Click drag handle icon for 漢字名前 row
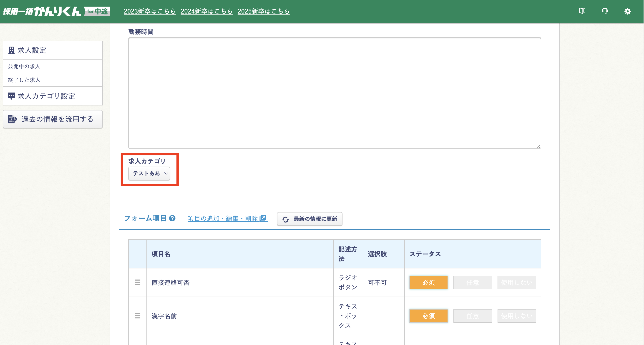Image resolution: width=644 pixels, height=345 pixels. coord(138,315)
